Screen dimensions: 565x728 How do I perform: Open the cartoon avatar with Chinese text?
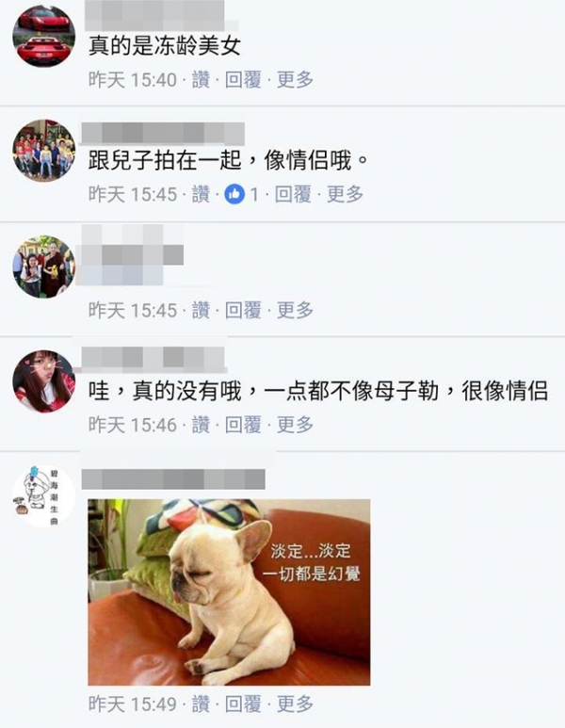(43, 496)
